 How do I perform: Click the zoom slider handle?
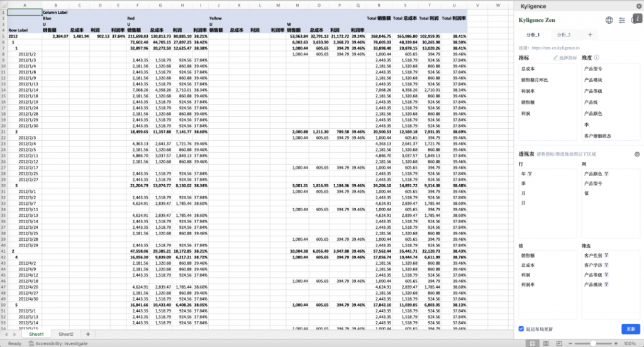[x=593, y=343]
